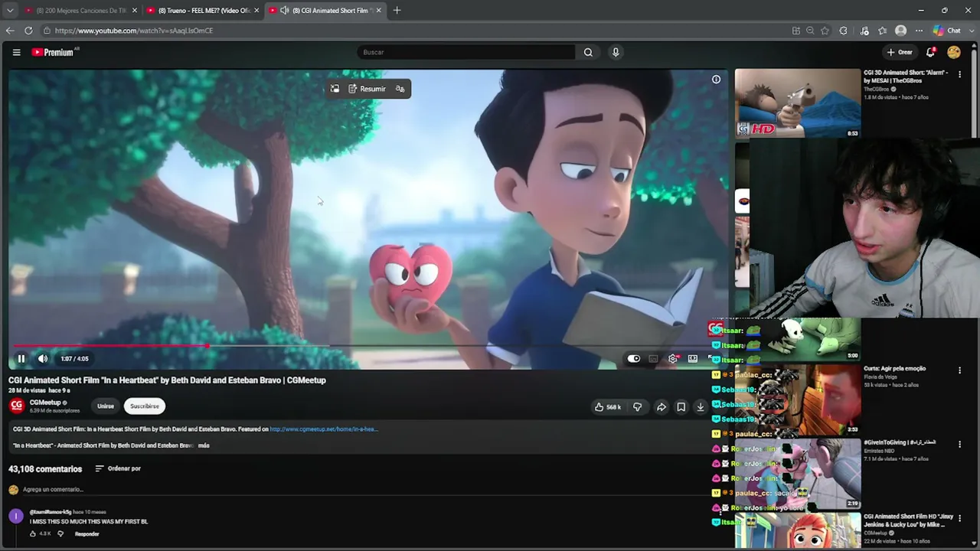This screenshot has width=980, height=551.
Task: Open the browser profile avatar
Action: (x=901, y=31)
